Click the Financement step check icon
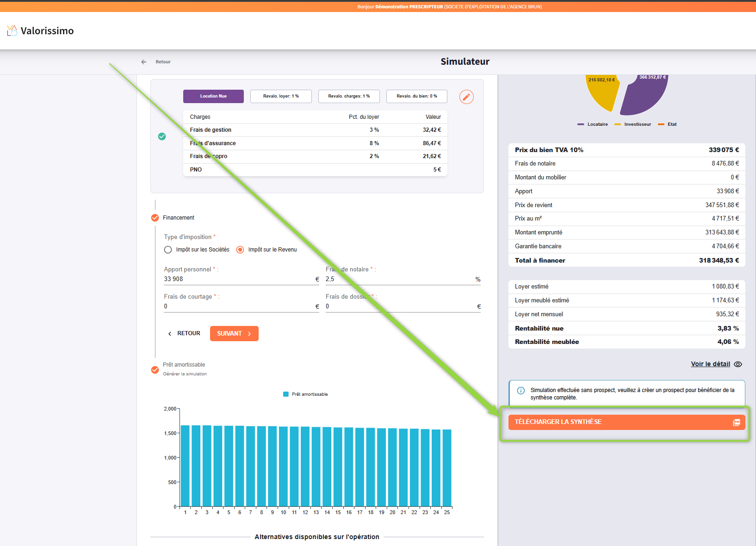 tap(155, 218)
